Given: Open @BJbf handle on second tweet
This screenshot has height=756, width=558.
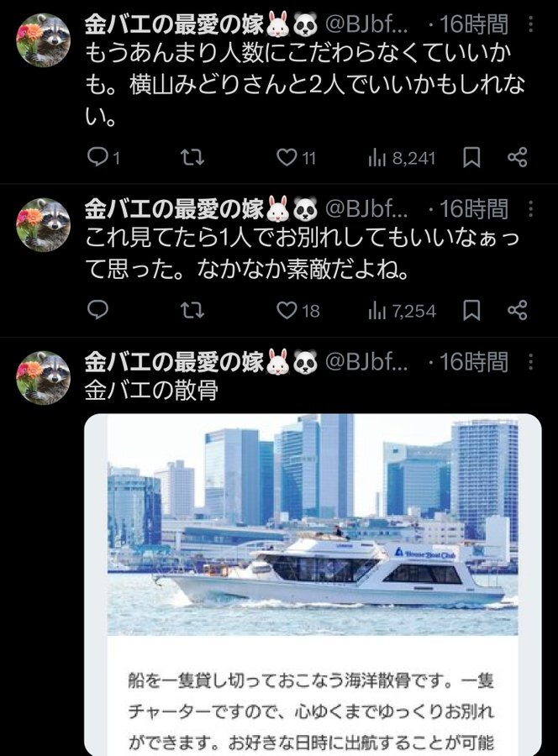Looking at the screenshot, I should tap(366, 209).
